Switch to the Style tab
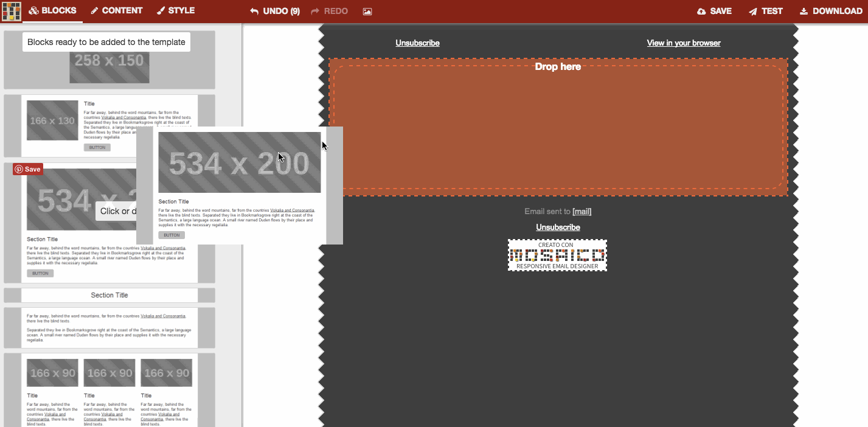Image resolution: width=868 pixels, height=427 pixels. click(176, 11)
